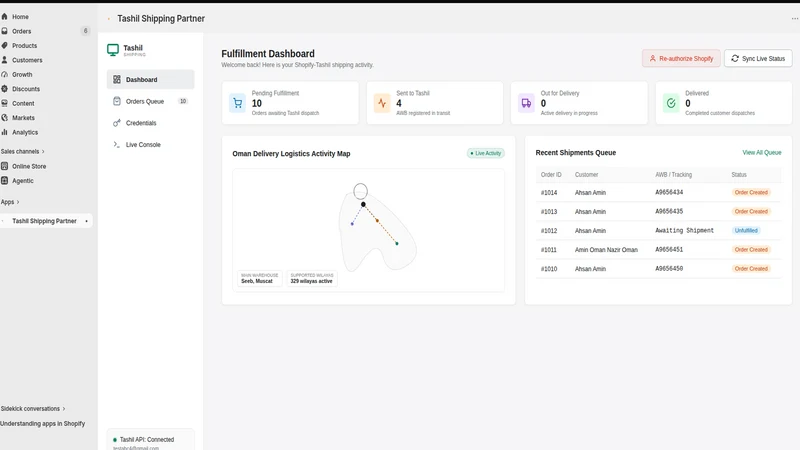This screenshot has width=800, height=450.
Task: Open the Credentials menu item
Action: [x=151, y=123]
